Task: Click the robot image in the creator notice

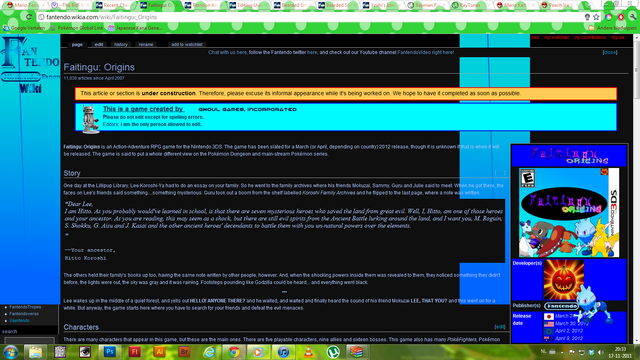Action: click(90, 119)
